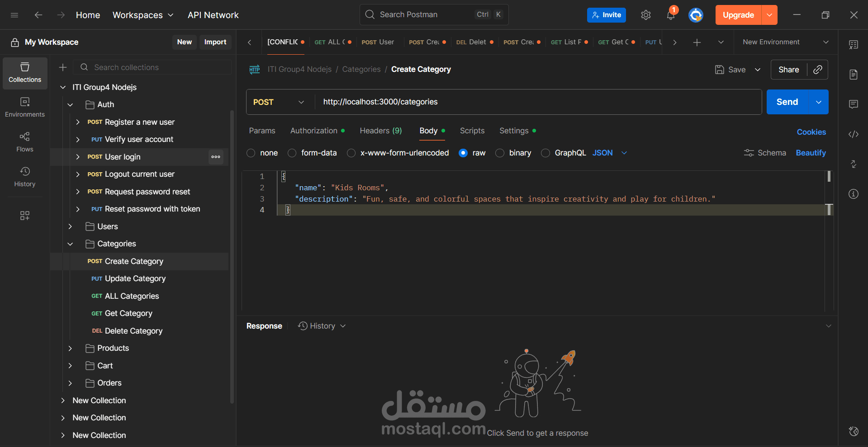
Task: Click the Invite button
Action: [607, 15]
